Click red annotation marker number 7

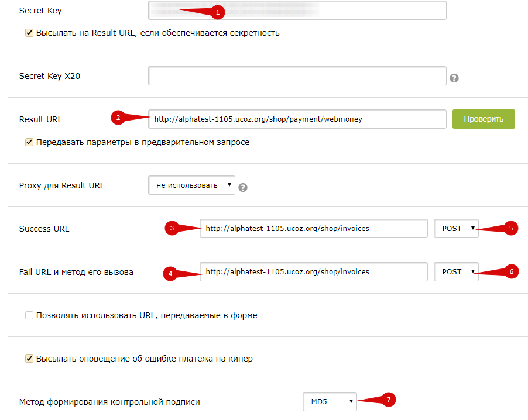[x=388, y=400]
